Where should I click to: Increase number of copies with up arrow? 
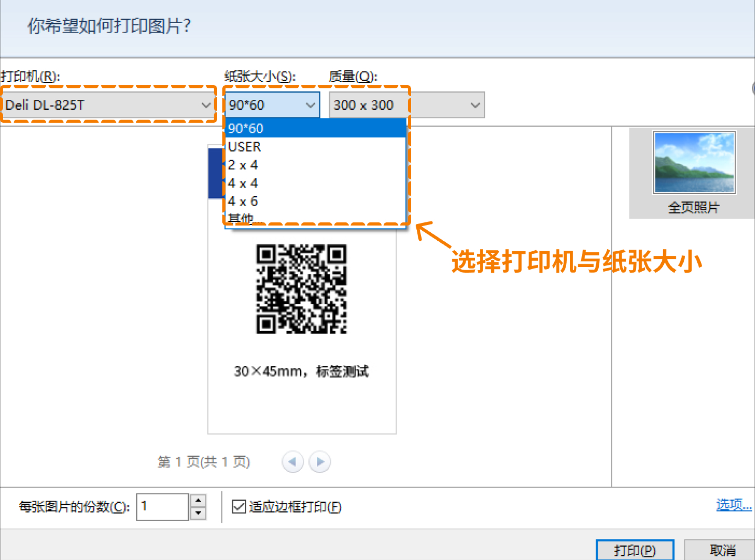point(198,500)
